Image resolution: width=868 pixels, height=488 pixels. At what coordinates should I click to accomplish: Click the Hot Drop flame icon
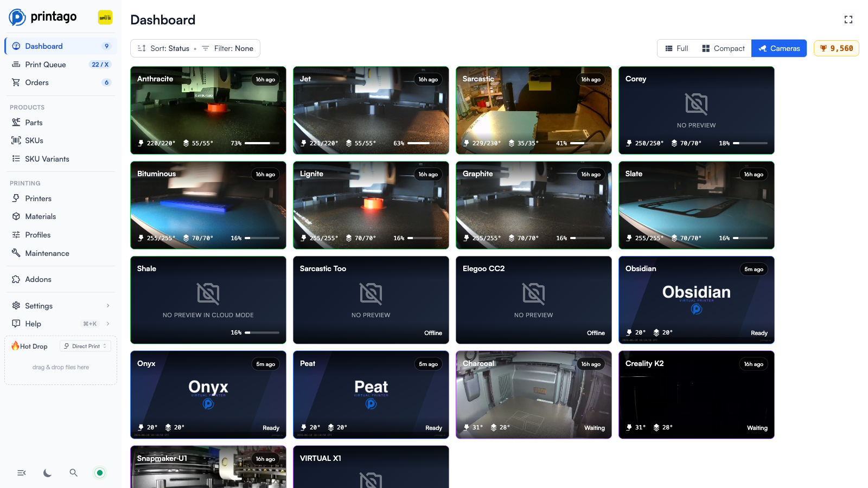(x=15, y=346)
